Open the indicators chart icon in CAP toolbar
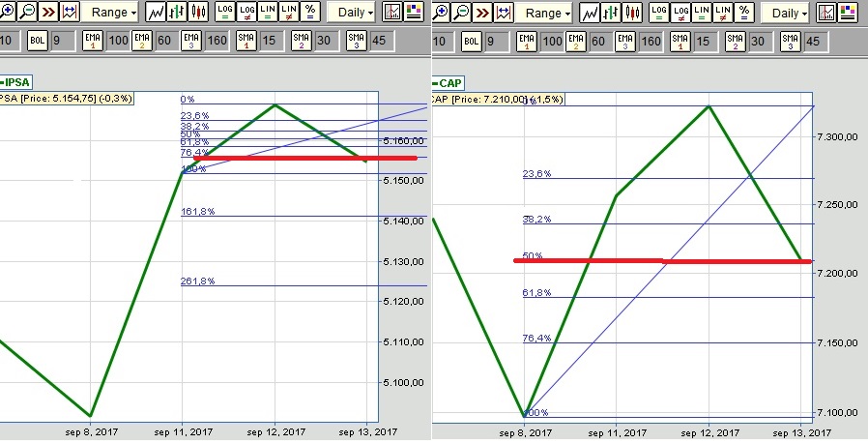868x444 pixels. click(826, 13)
